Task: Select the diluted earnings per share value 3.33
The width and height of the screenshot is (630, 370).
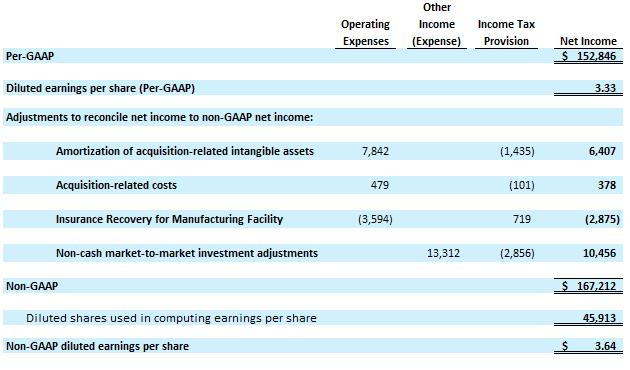Action: pos(605,88)
